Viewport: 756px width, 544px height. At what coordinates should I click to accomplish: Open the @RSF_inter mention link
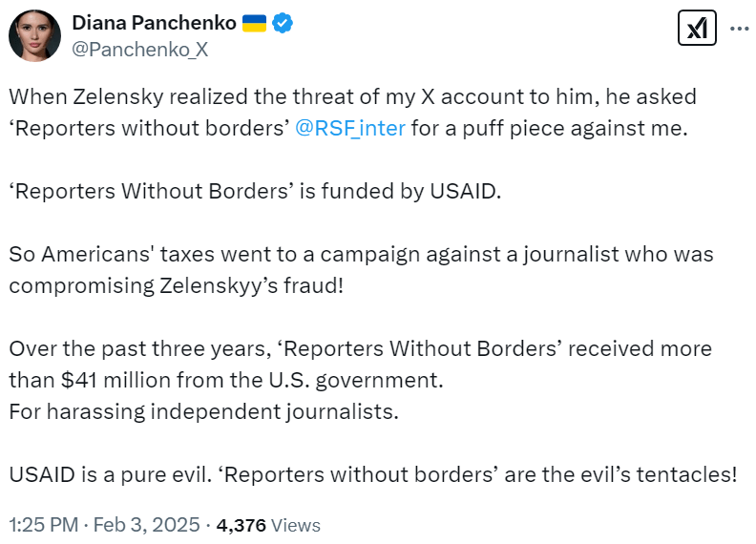tap(350, 129)
